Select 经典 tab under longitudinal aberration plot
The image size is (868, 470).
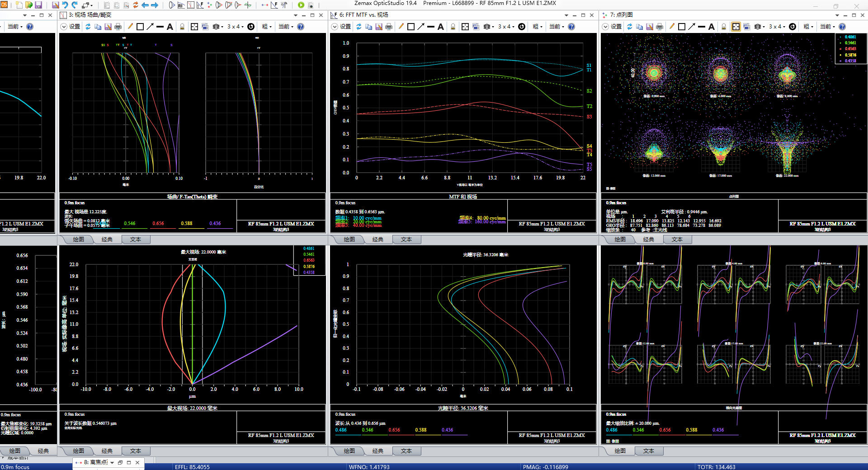point(378,451)
